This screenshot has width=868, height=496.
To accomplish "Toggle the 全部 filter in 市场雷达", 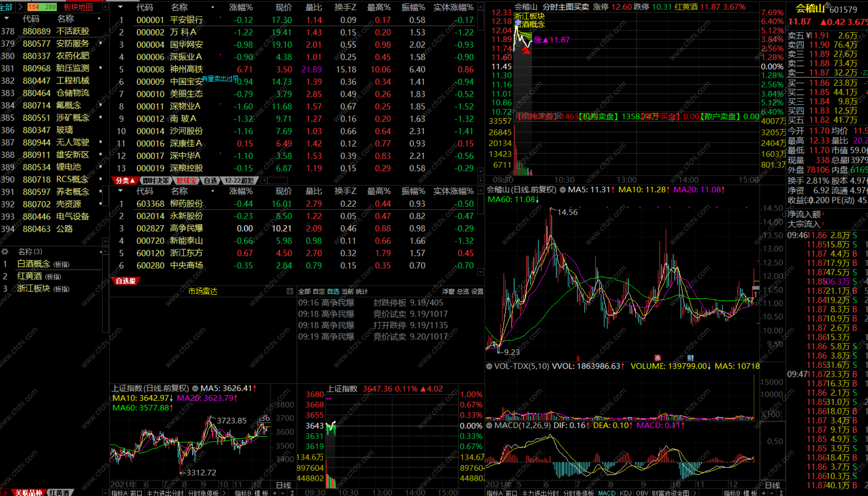I will pyautogui.click(x=304, y=292).
